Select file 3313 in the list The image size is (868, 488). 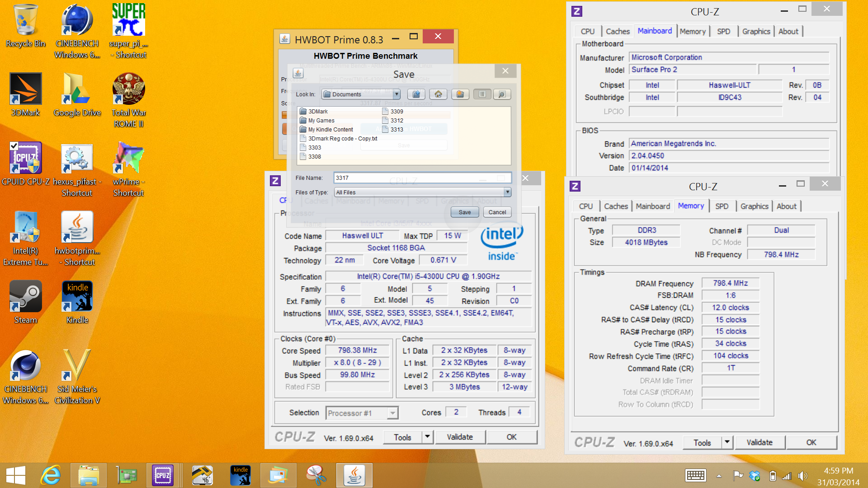393,129
